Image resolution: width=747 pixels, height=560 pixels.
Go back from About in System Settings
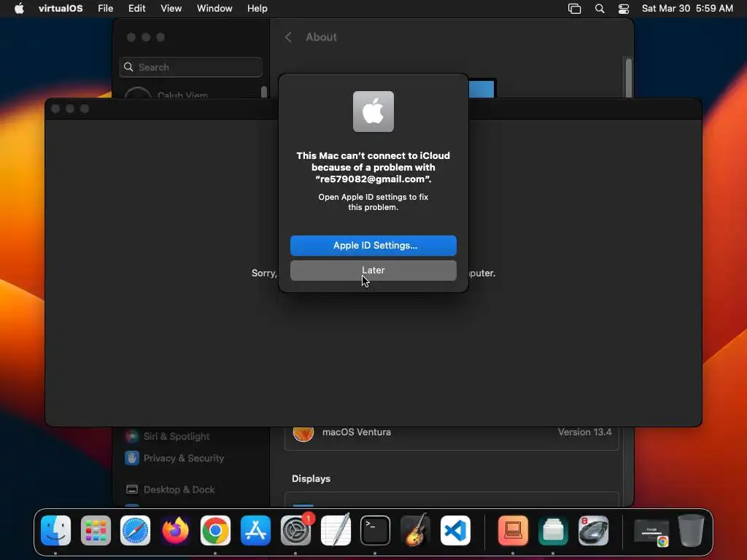click(x=288, y=37)
